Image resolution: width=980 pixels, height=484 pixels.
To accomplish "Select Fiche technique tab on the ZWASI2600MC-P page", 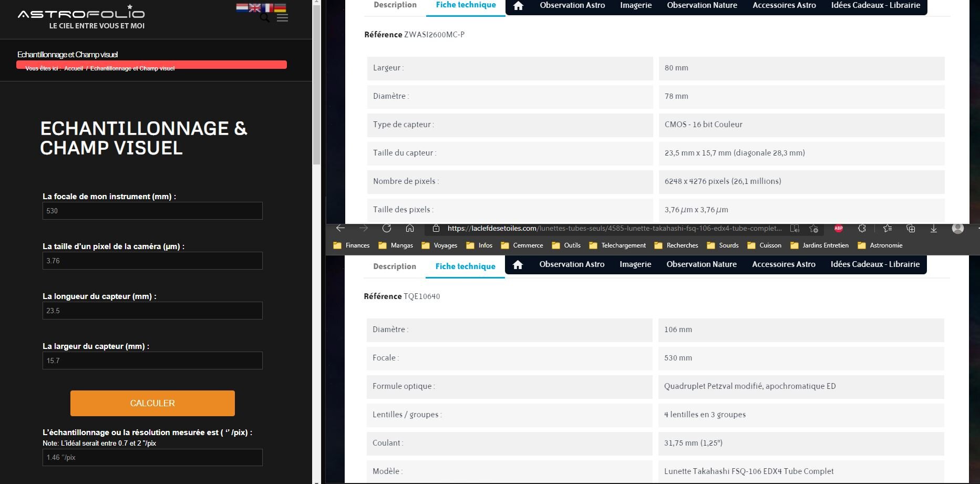I will click(466, 5).
